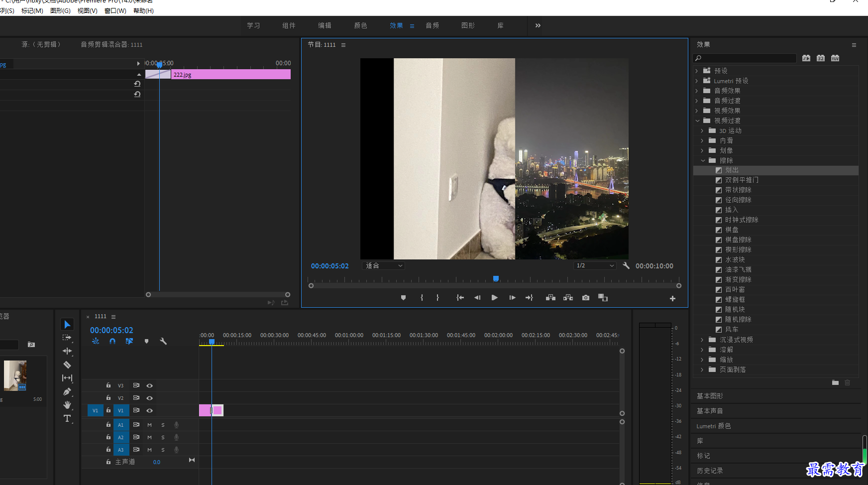868x485 pixels.
Task: Toggle sync lock on V2 track
Action: pos(136,398)
